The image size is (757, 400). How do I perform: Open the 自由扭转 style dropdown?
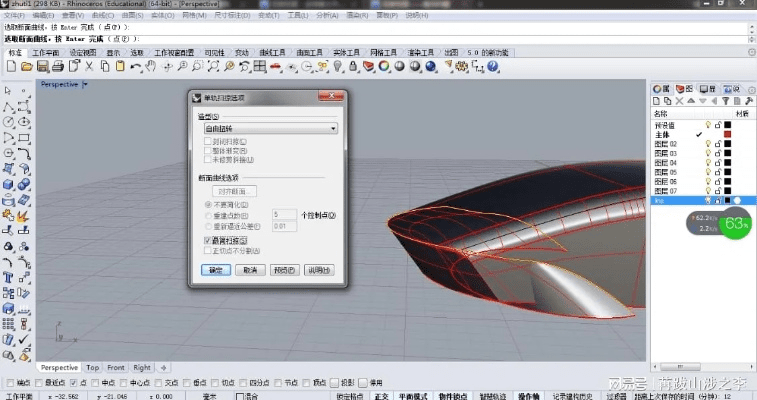click(x=270, y=129)
